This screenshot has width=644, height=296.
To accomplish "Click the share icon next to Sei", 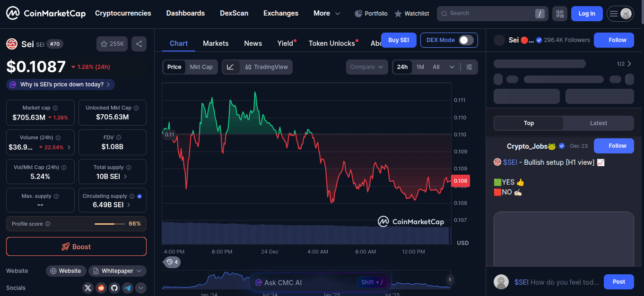I will (x=139, y=44).
